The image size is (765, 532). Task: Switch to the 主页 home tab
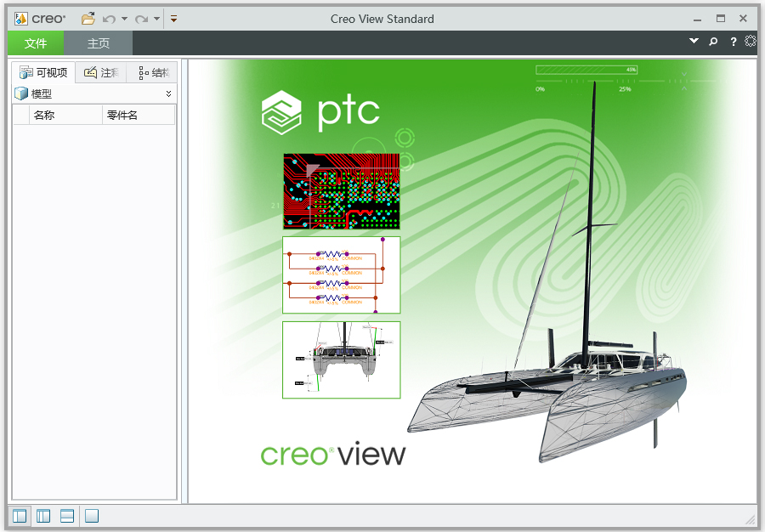(98, 43)
